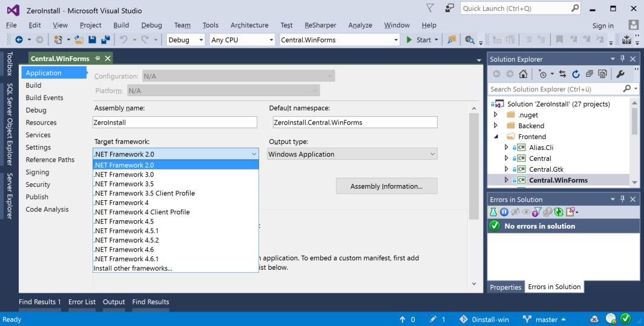The image size is (644, 326).
Task: Toggle auto-hide pin on Solution Explorer
Action: tap(623, 59)
